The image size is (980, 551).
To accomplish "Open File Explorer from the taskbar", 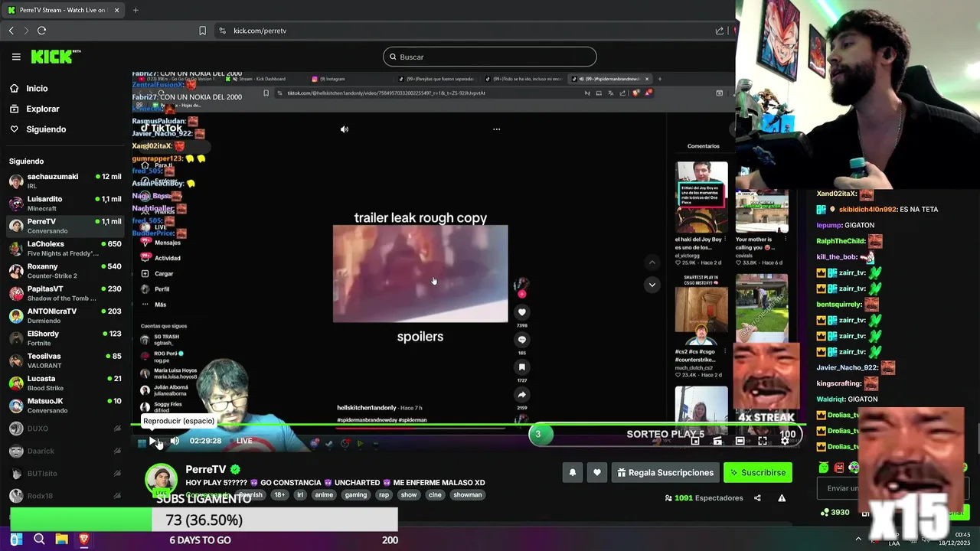I will (x=61, y=540).
